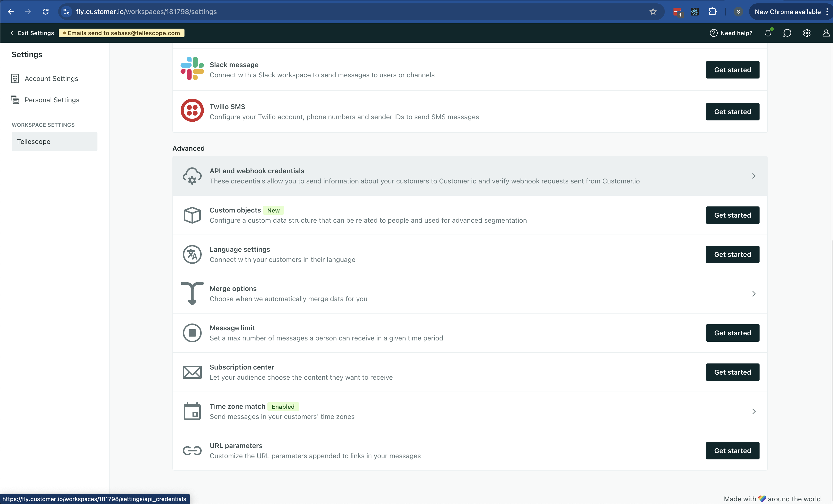This screenshot has width=833, height=504.
Task: Click the Time zone match calendar icon
Action: click(x=192, y=411)
